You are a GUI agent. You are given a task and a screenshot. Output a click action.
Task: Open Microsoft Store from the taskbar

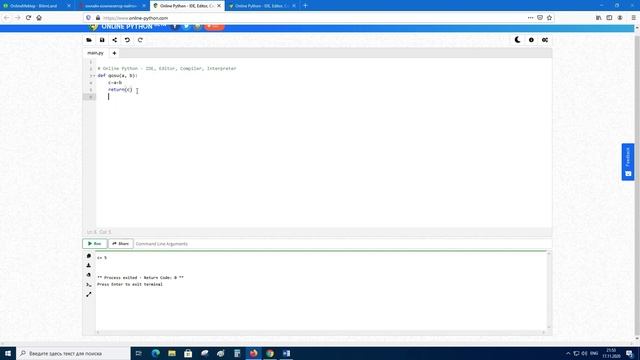point(188,353)
